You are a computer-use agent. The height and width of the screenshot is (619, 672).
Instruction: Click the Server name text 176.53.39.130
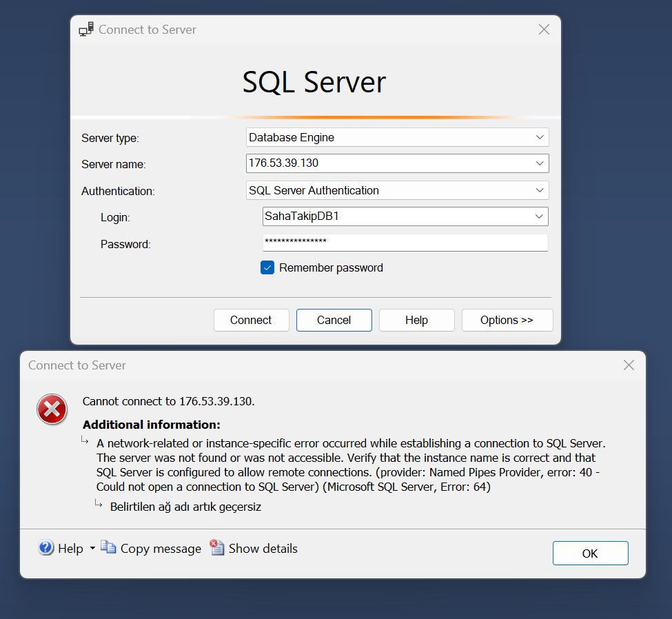[284, 163]
